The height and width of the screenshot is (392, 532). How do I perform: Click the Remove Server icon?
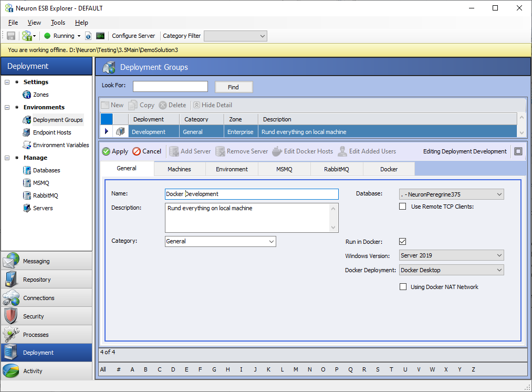point(220,151)
